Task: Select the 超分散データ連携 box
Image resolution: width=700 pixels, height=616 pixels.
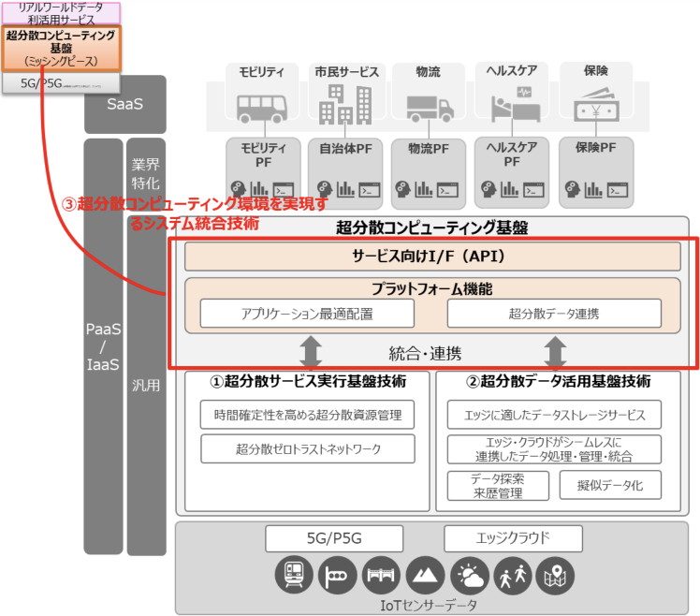Action: click(x=554, y=313)
